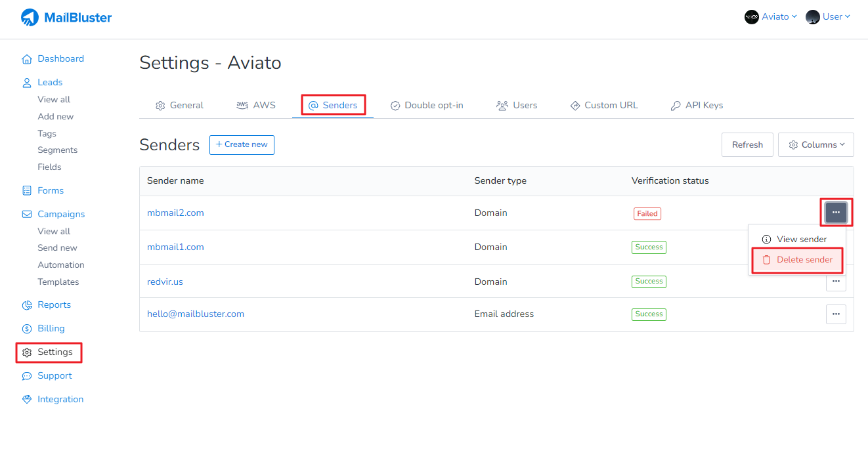Screen dimensions: 868x462
Task: Click the MailBluster logo icon
Action: (30, 18)
